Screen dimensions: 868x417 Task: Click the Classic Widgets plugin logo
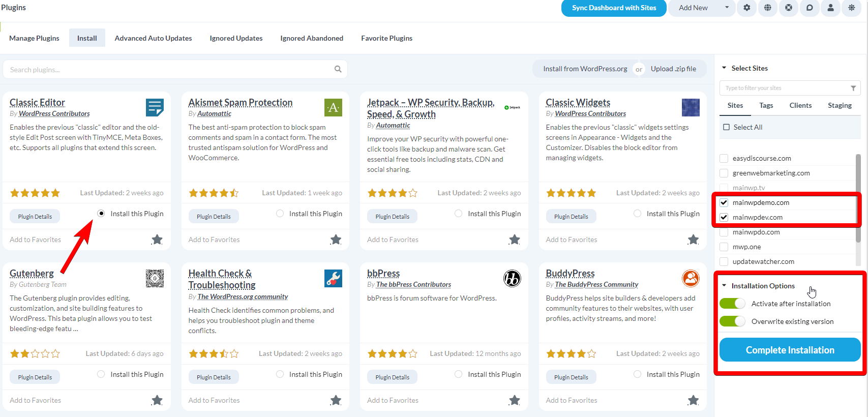[x=691, y=107]
